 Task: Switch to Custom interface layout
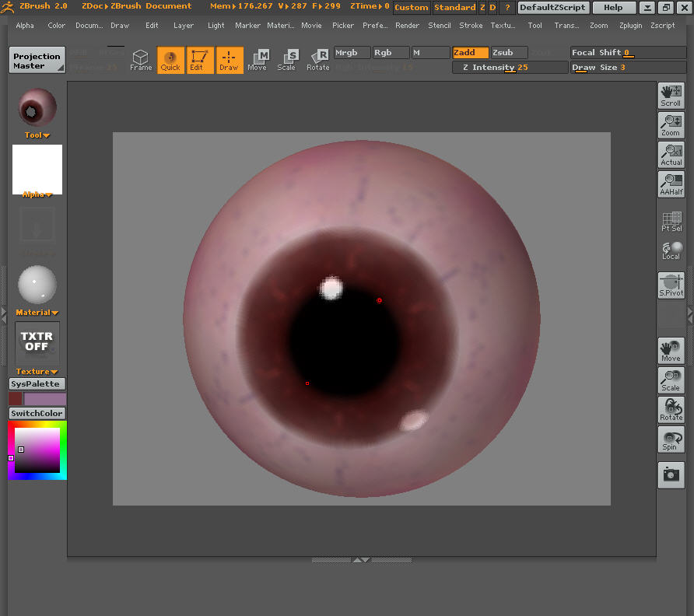click(x=411, y=8)
